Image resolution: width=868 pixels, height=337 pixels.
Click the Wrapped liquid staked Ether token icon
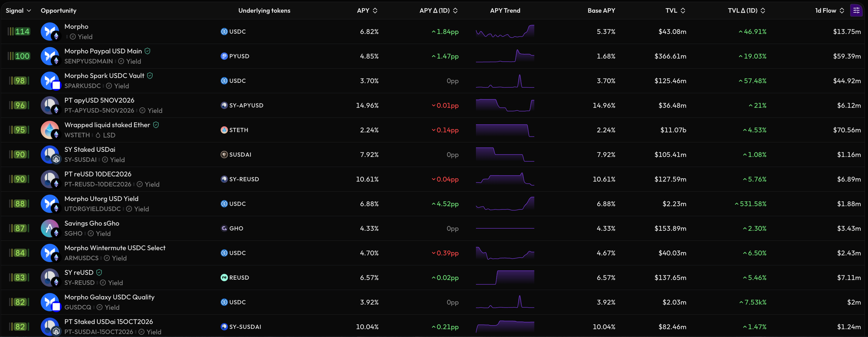coord(50,130)
